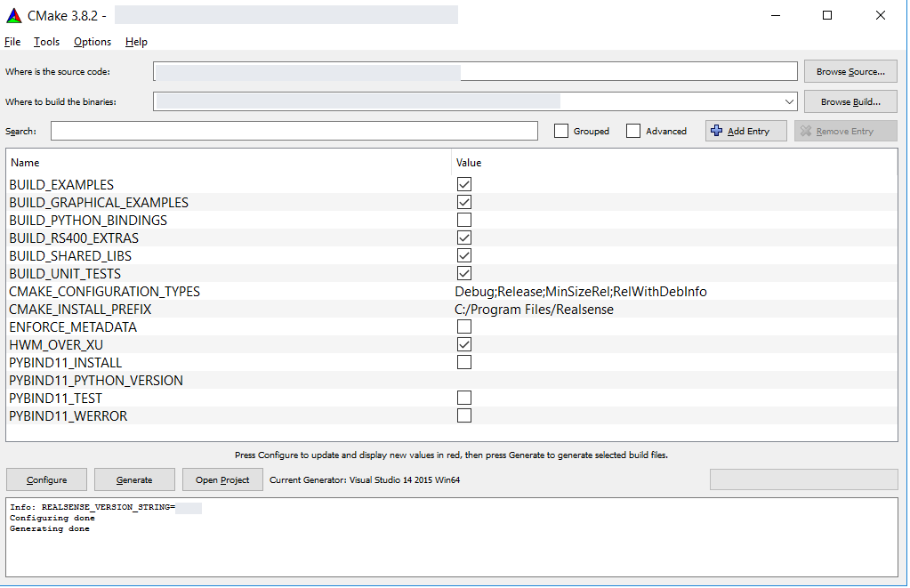Check PYBIND11_INSTALL option
The image size is (910, 588).
(x=464, y=362)
